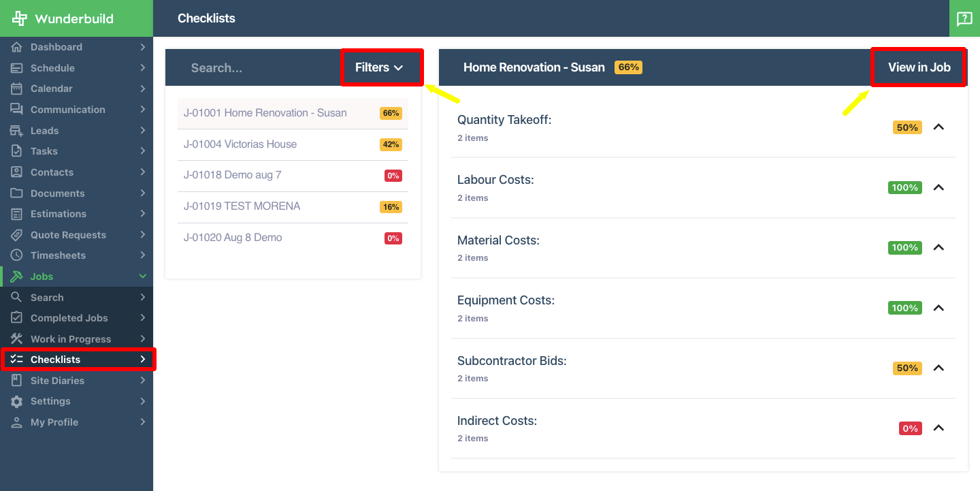Click the 42% badge on Victorias House
The height and width of the screenshot is (491, 980).
(x=391, y=144)
